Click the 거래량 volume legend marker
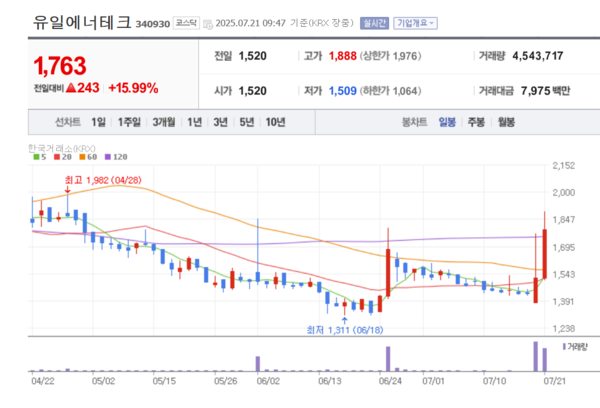Viewport: 600px width, 408px height. [x=575, y=347]
